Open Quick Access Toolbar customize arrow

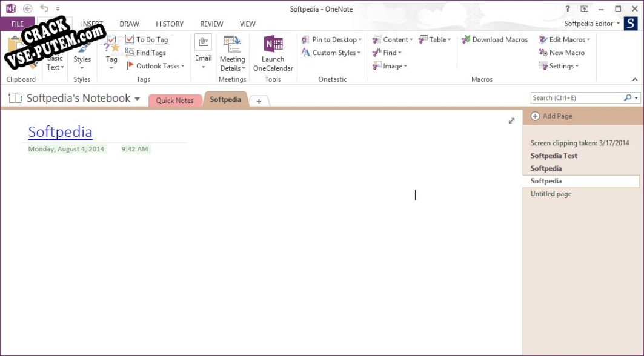[58, 9]
